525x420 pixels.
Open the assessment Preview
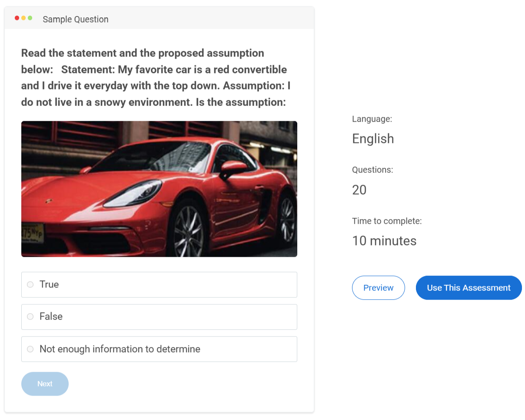pyautogui.click(x=378, y=288)
